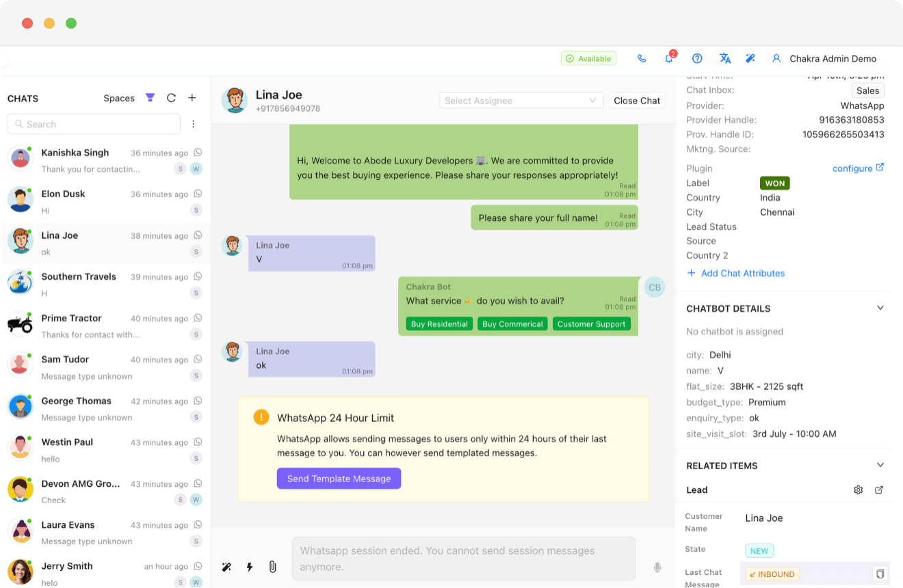Image resolution: width=903 pixels, height=588 pixels.
Task: Copy last chat message with copy icon
Action: tap(880, 574)
